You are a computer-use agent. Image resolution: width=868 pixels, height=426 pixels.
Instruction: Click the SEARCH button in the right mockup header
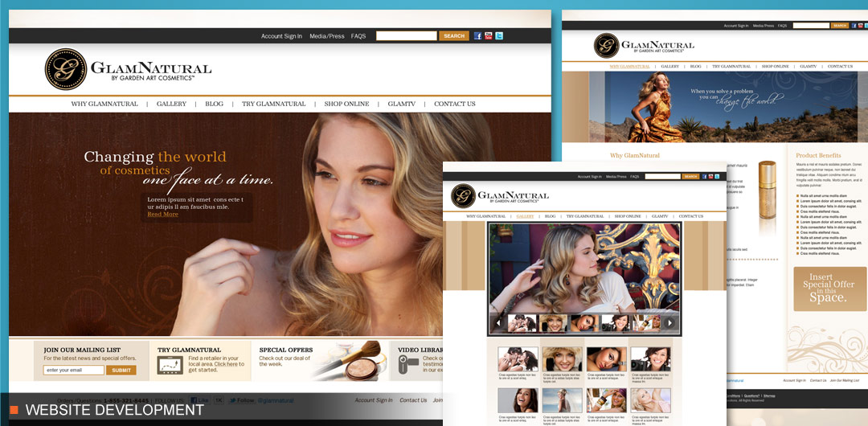tap(840, 26)
